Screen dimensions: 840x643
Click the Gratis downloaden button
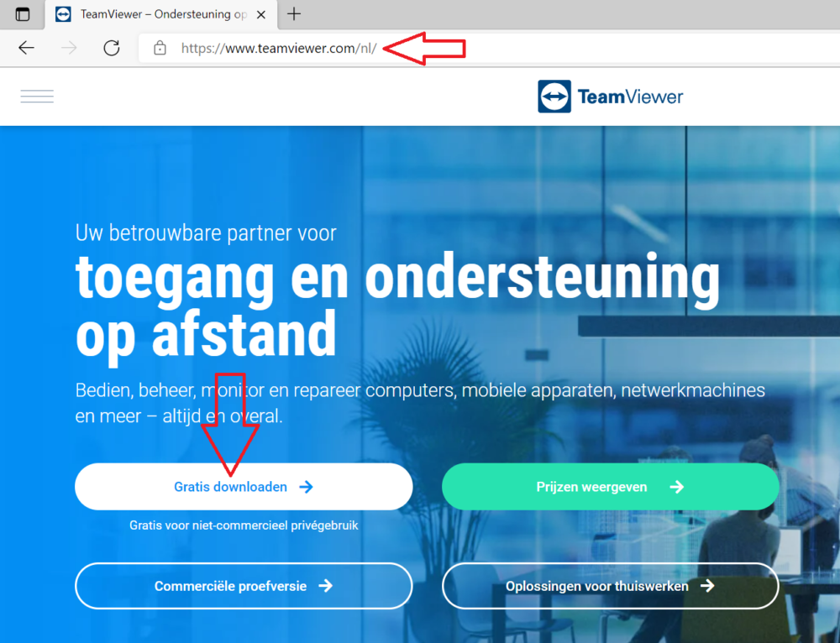coord(244,487)
